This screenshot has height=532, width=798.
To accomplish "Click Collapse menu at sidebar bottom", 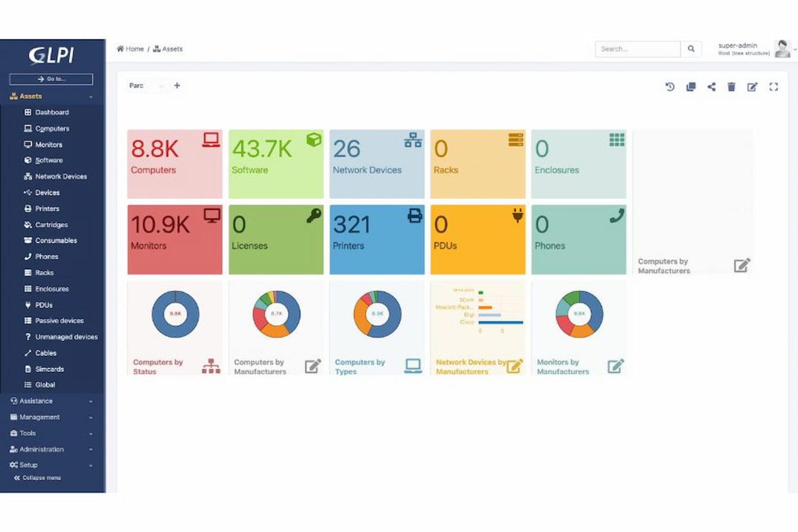I will click(x=38, y=478).
